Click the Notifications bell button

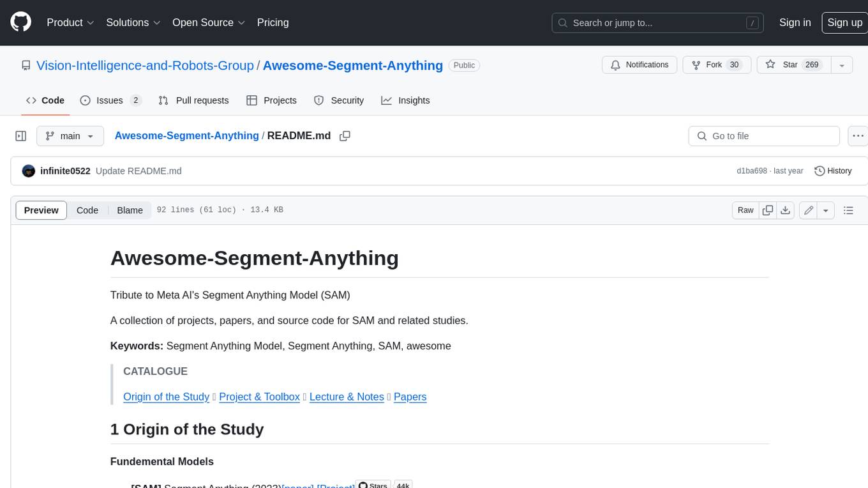640,65
